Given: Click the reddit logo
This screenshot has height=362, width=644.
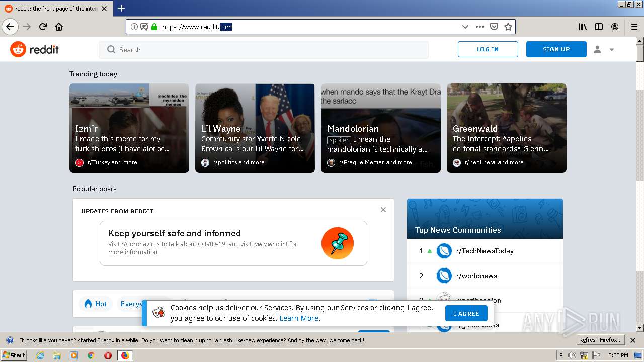Looking at the screenshot, I should pyautogui.click(x=34, y=49).
